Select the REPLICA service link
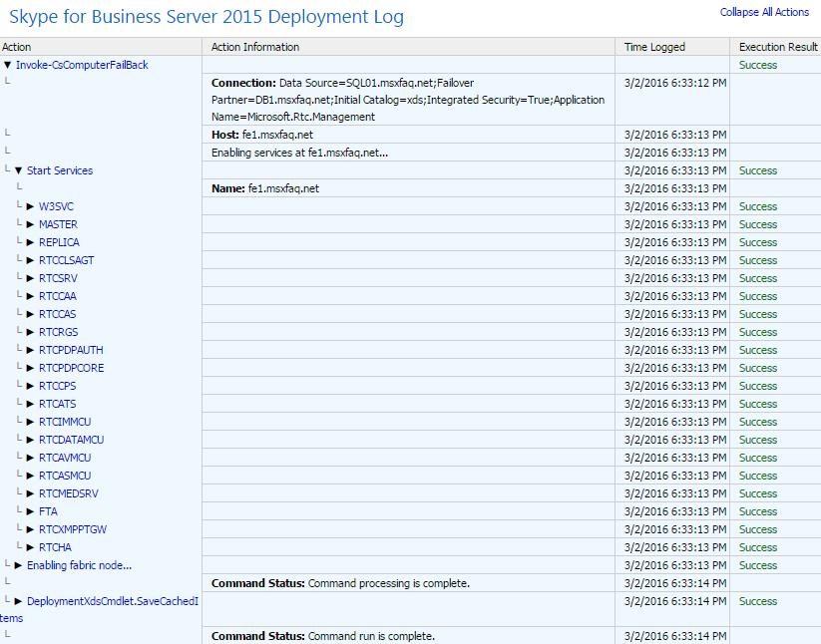The height and width of the screenshot is (644, 821). (59, 242)
